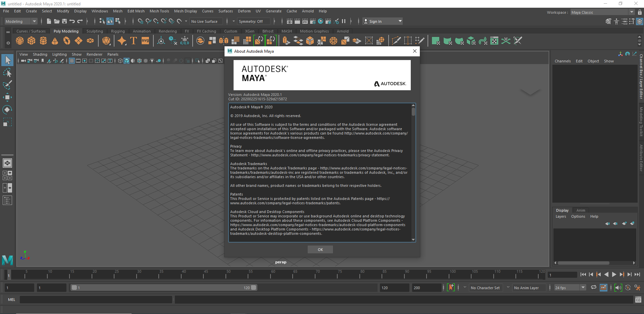Undo the last action with the arrow icon
Viewport: 644px width, 314px height.
(x=72, y=21)
